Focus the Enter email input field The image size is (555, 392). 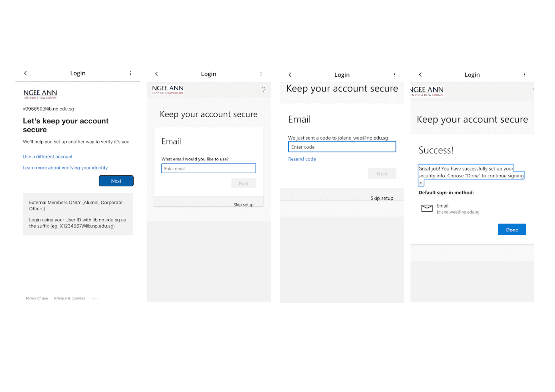208,168
